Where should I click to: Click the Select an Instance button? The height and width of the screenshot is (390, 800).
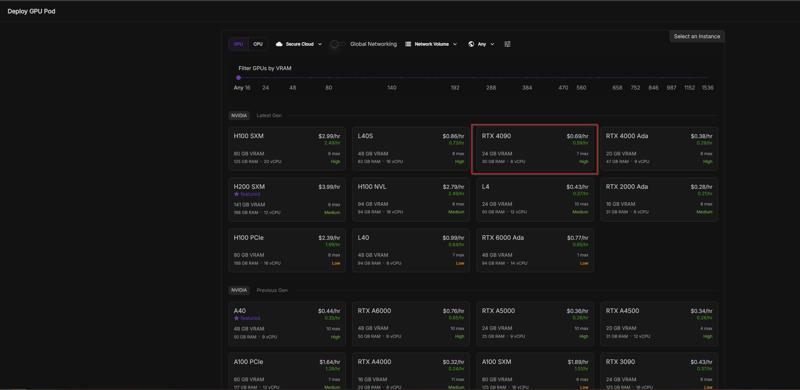pyautogui.click(x=696, y=36)
